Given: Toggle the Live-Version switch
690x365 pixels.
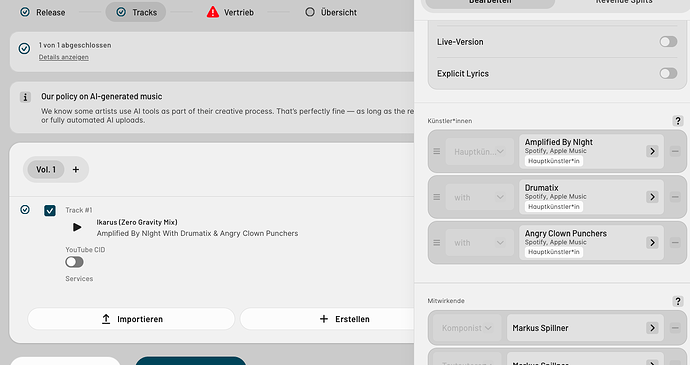Looking at the screenshot, I should (668, 42).
